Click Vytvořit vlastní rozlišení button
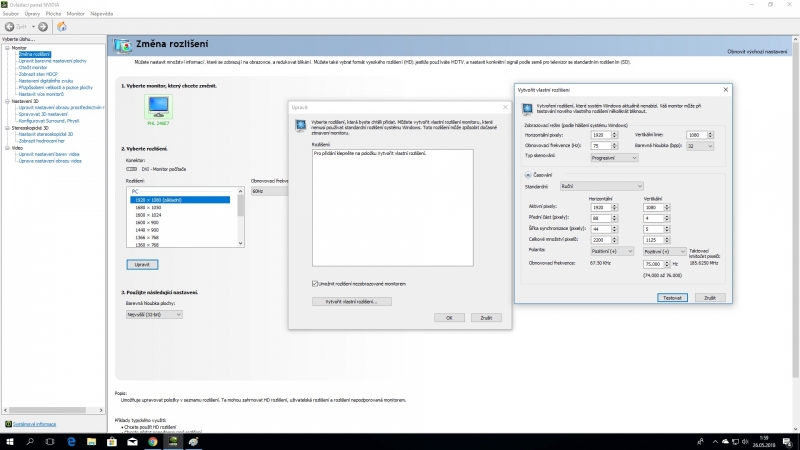 pos(352,302)
